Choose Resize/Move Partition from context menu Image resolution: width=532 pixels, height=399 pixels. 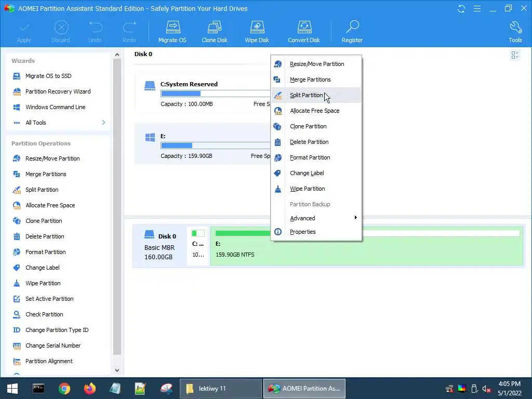coord(316,64)
